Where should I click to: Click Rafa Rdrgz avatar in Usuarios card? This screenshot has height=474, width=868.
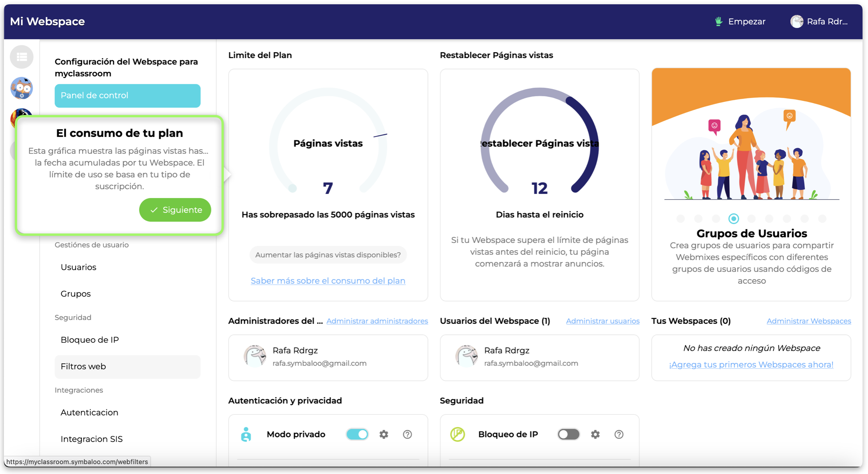point(466,356)
